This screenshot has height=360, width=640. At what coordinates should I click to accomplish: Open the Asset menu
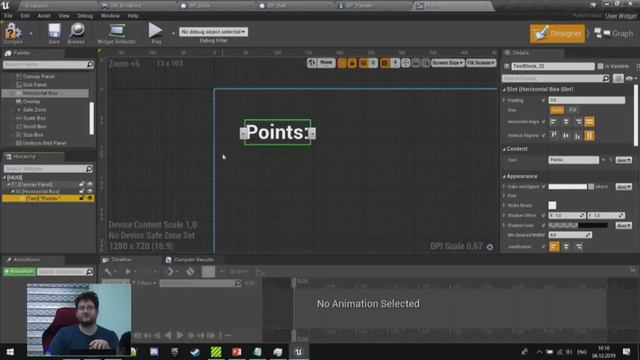[x=44, y=16]
